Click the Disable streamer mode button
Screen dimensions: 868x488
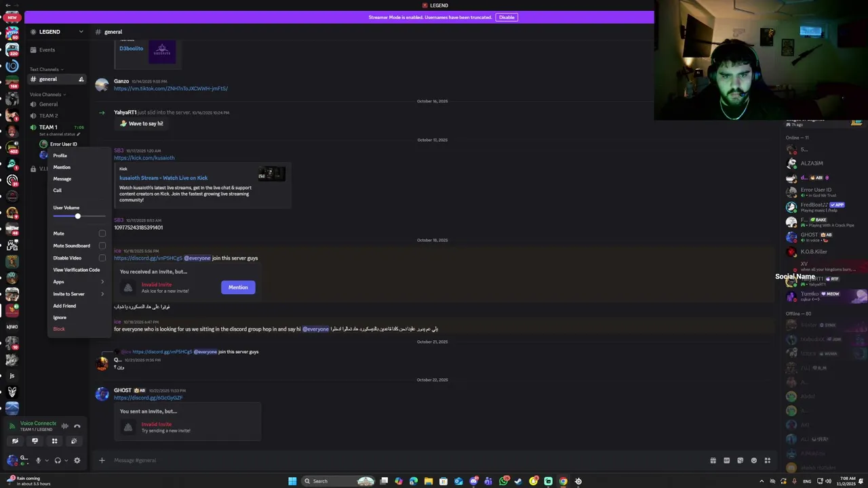507,17
